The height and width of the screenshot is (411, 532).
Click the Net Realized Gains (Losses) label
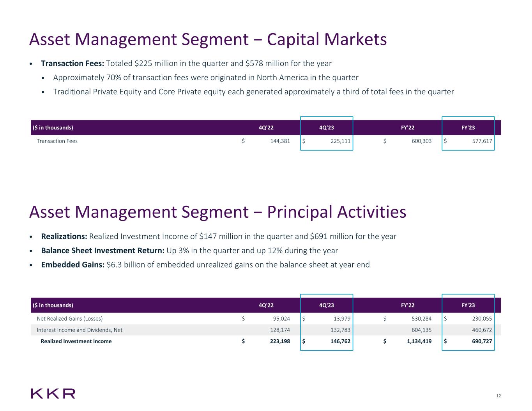click(x=69, y=319)
